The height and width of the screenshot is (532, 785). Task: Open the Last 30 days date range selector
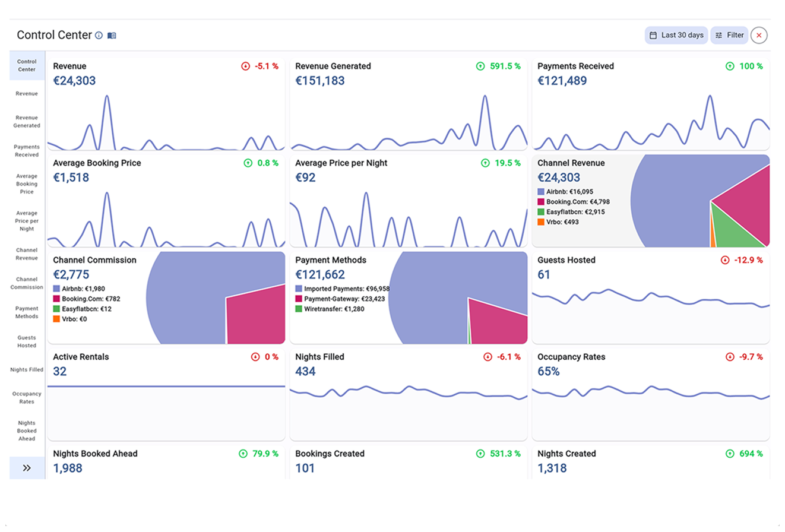coord(676,36)
